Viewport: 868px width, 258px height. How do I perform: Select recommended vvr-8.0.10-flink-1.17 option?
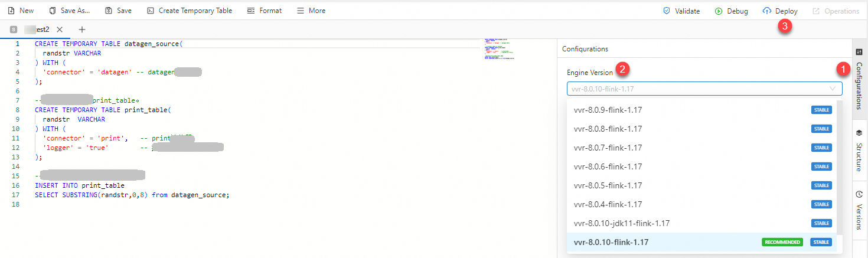(701, 242)
